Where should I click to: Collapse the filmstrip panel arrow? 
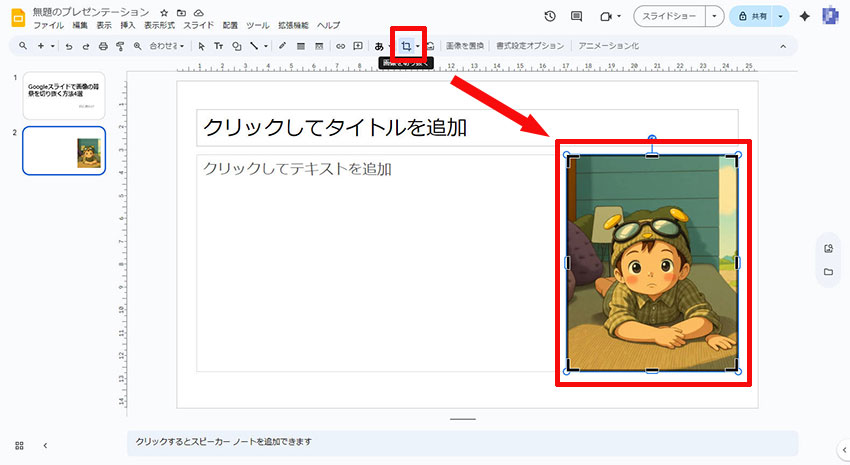(x=45, y=445)
